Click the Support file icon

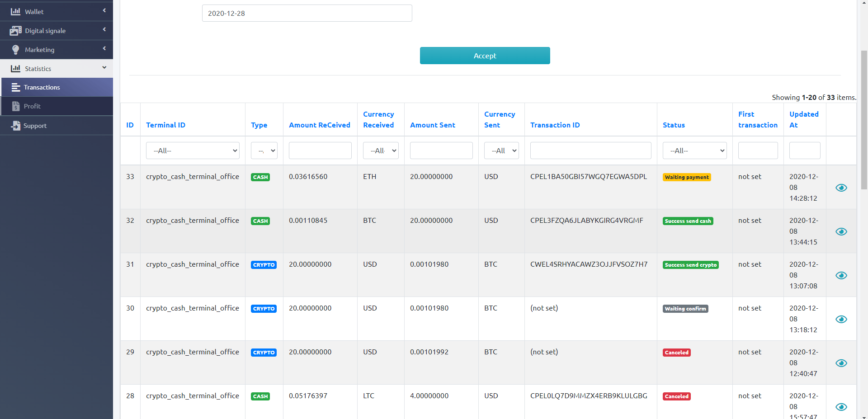16,126
